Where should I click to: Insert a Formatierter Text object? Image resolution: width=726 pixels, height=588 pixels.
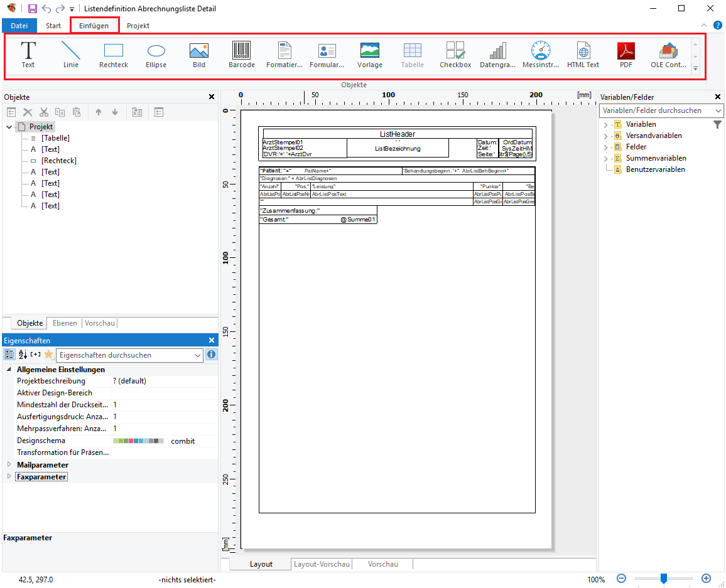coord(284,55)
